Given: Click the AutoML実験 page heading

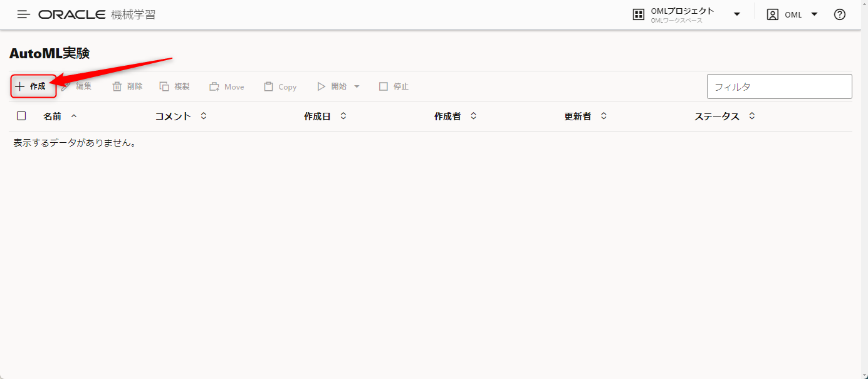Looking at the screenshot, I should [50, 53].
